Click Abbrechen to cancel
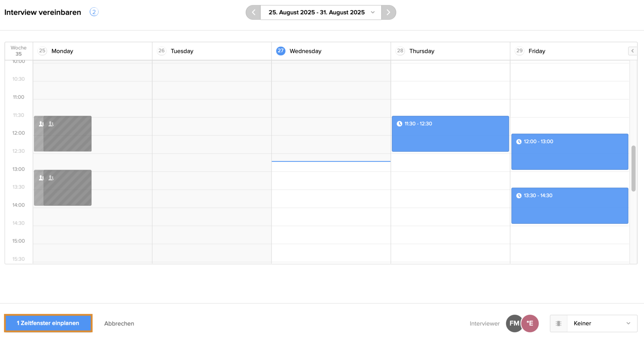This screenshot has height=343, width=644. click(119, 323)
